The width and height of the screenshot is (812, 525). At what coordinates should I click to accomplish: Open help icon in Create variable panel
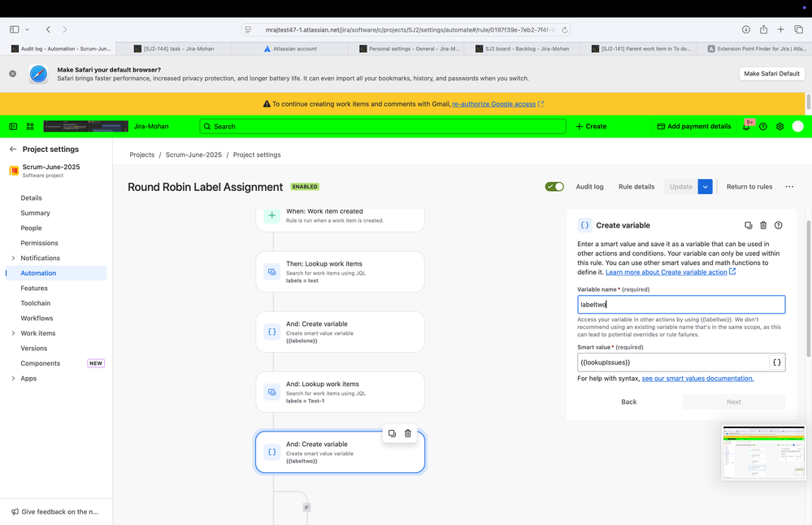[779, 225]
